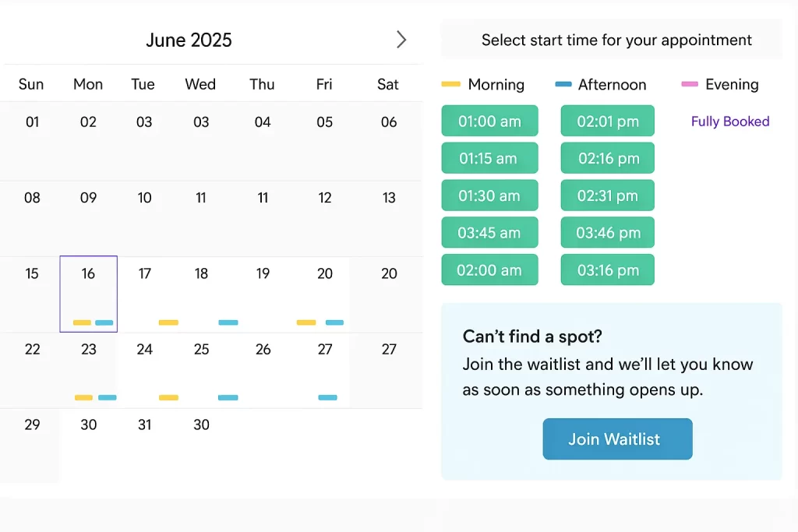The height and width of the screenshot is (532, 798).
Task: Pick the 03:16 pm appointment time
Action: (x=608, y=270)
